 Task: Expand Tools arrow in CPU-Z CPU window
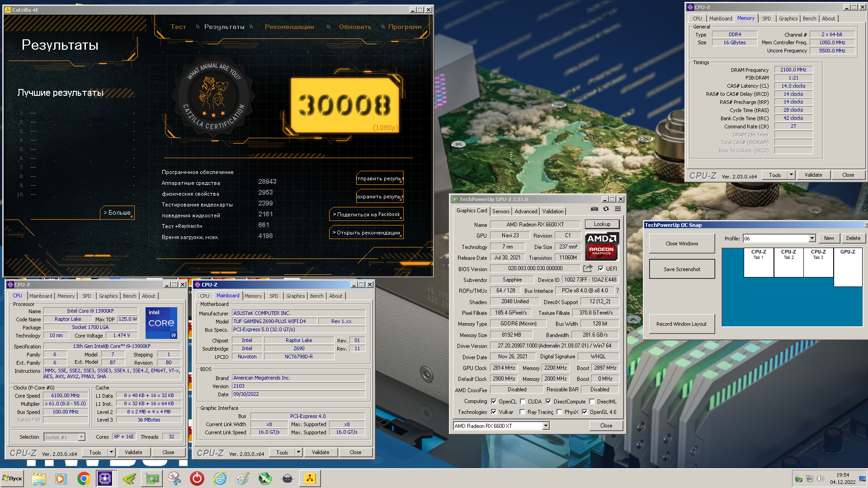pyautogui.click(x=111, y=452)
